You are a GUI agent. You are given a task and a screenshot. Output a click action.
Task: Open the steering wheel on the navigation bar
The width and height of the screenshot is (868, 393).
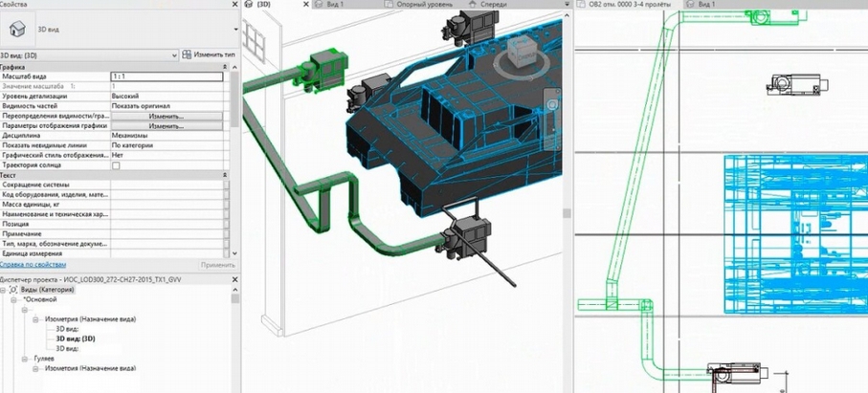click(x=551, y=104)
